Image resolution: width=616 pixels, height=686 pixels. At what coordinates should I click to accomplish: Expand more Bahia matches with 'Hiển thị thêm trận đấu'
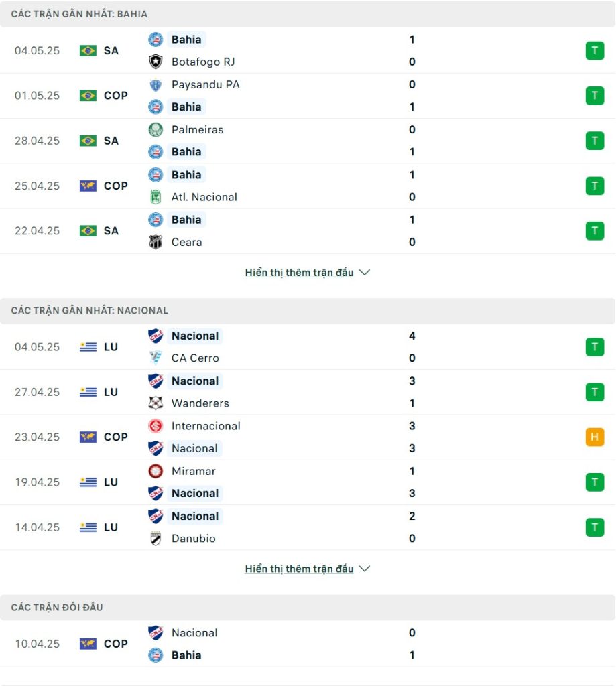[299, 273]
